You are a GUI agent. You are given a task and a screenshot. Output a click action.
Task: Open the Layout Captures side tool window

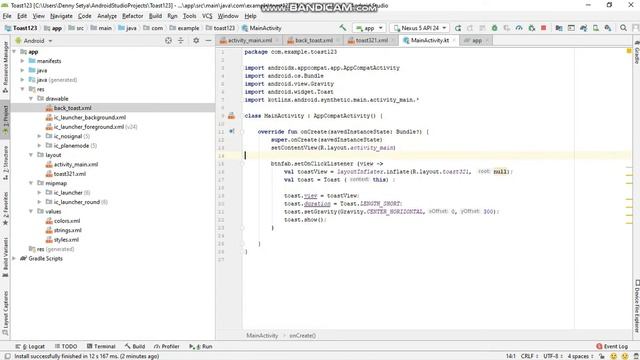(x=5, y=313)
